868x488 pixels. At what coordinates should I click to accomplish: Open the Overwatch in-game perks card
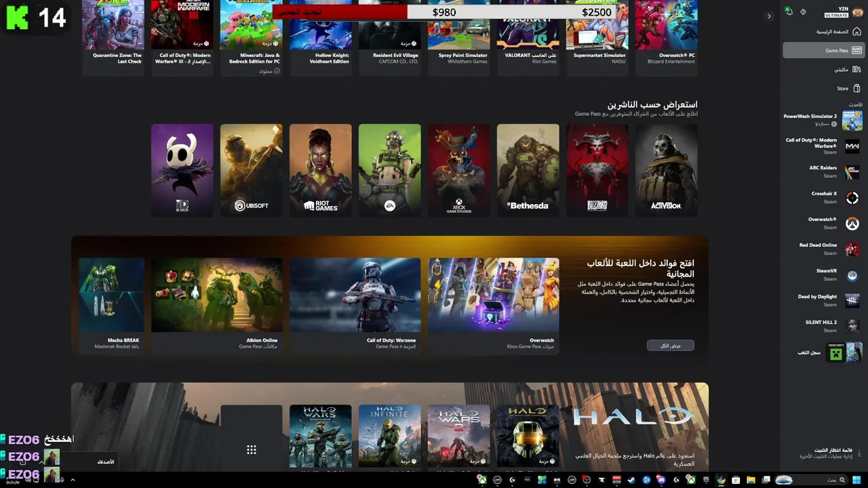click(494, 305)
